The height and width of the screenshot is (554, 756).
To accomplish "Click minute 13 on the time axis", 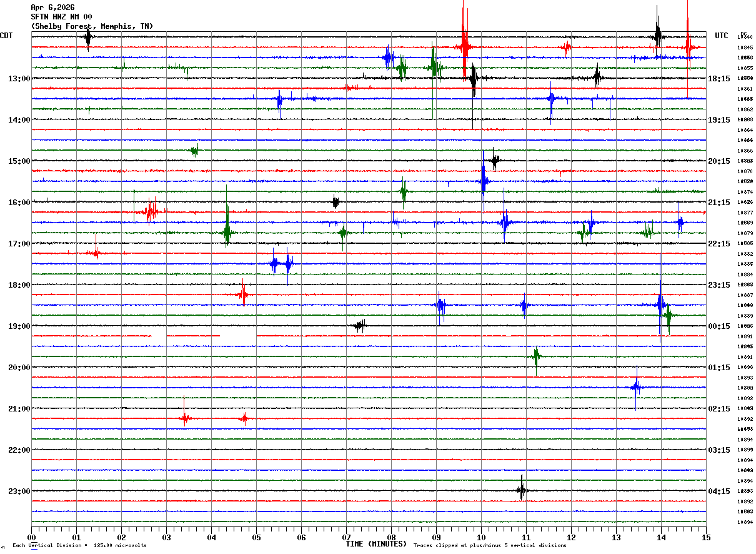I will click(616, 537).
